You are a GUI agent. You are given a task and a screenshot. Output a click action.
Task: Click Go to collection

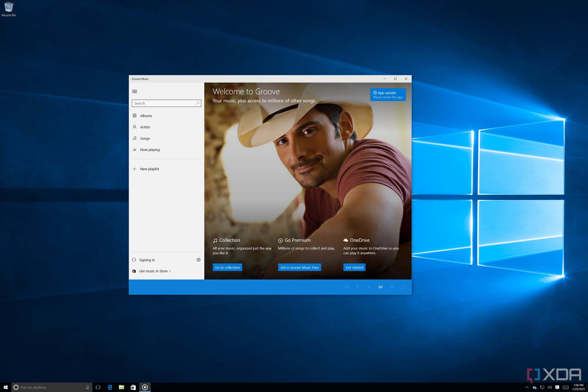pos(227,267)
